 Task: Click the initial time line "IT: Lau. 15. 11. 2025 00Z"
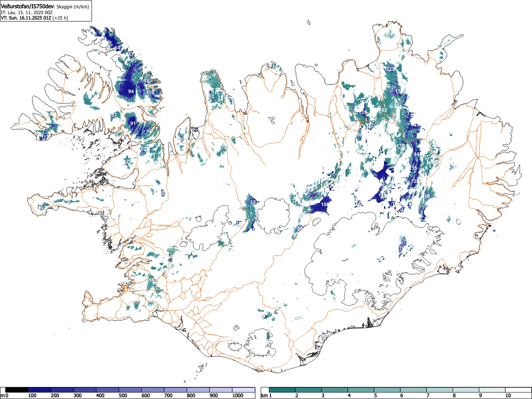tap(27, 12)
